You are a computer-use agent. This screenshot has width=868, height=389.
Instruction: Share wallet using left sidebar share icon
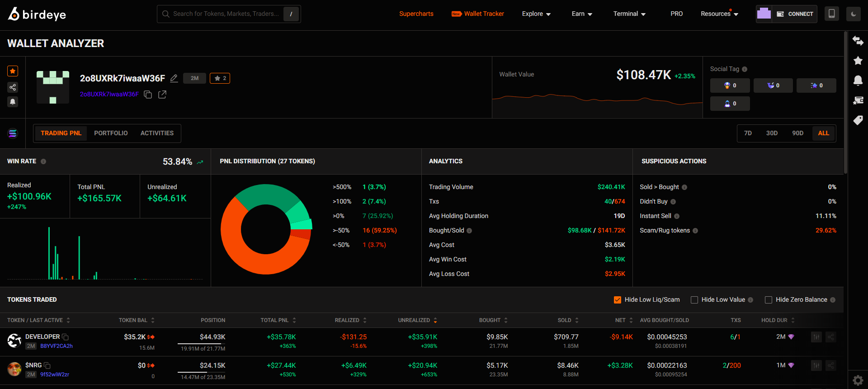coord(13,87)
